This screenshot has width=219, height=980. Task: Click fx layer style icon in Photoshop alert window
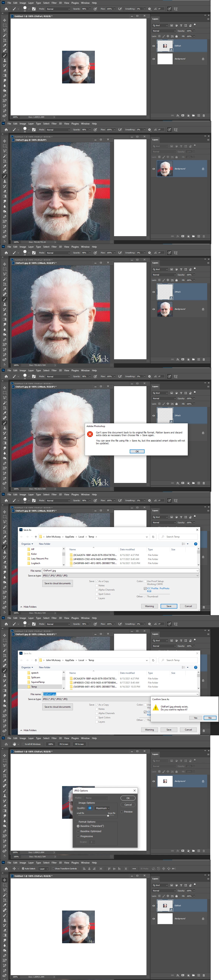tap(178, 483)
